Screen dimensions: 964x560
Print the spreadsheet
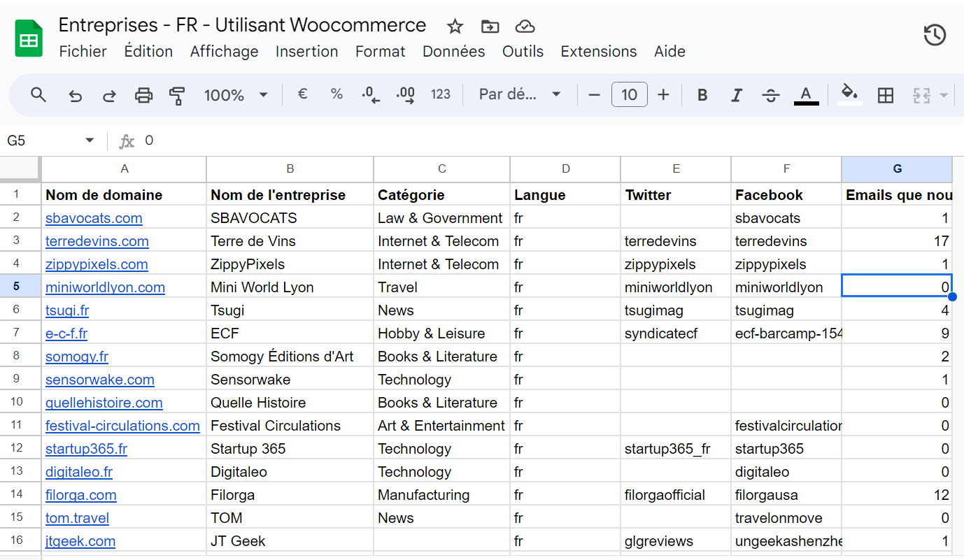pos(143,95)
